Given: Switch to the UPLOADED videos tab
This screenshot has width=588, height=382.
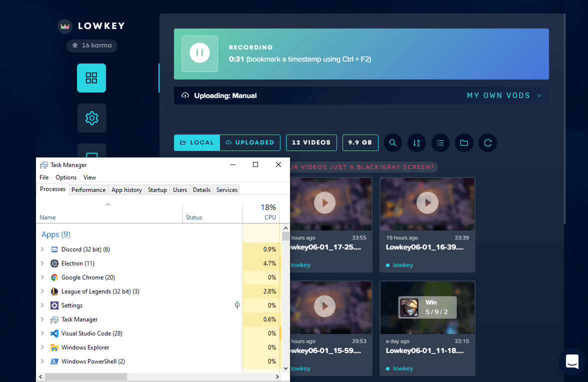Looking at the screenshot, I should pyautogui.click(x=250, y=142).
